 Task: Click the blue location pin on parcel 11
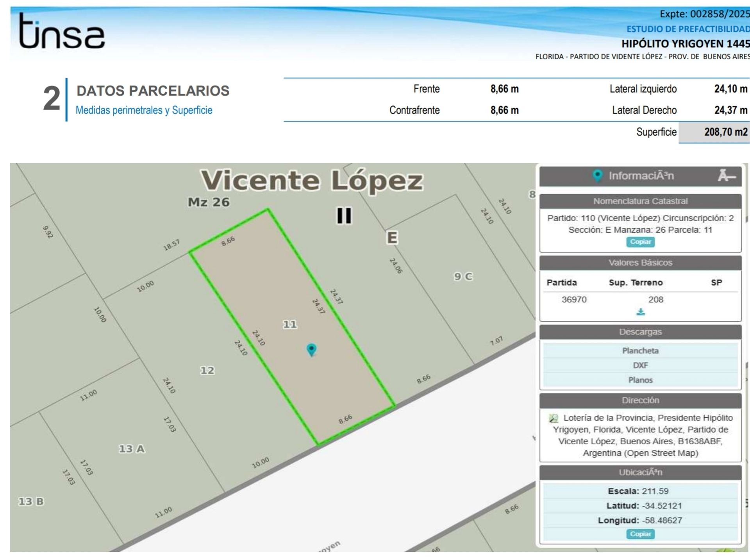311,349
